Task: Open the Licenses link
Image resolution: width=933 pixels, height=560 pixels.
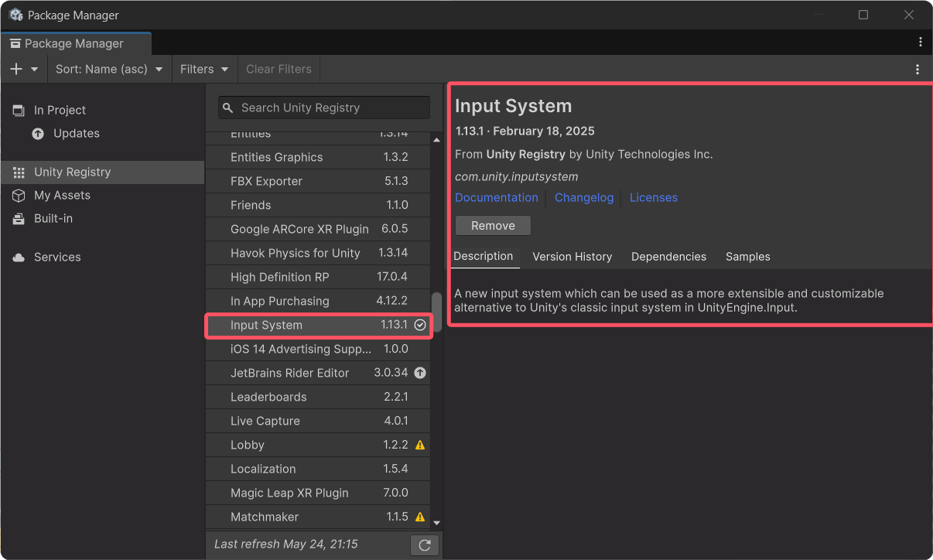Action: pyautogui.click(x=654, y=197)
